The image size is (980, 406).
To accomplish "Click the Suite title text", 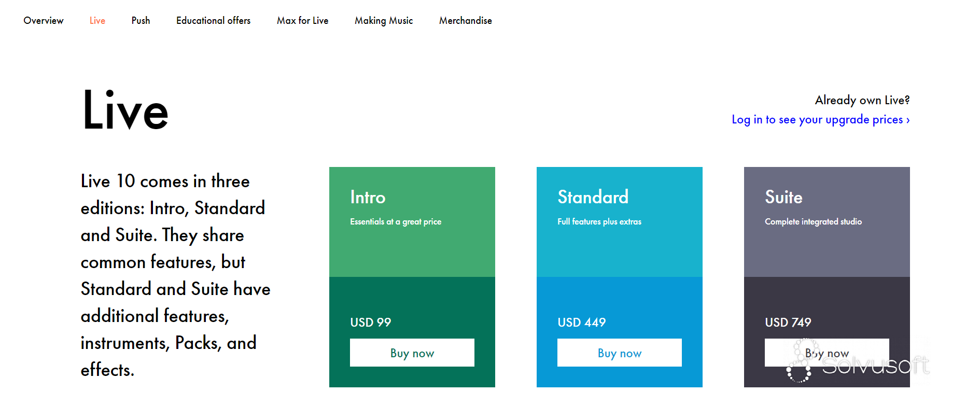I will [x=783, y=197].
